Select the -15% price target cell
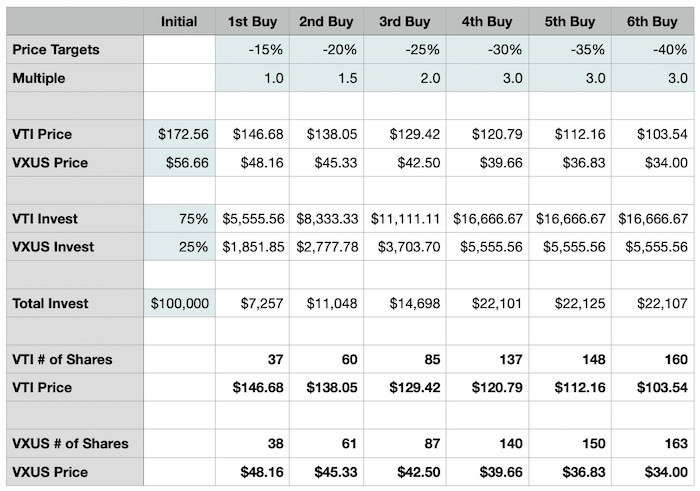 click(252, 50)
